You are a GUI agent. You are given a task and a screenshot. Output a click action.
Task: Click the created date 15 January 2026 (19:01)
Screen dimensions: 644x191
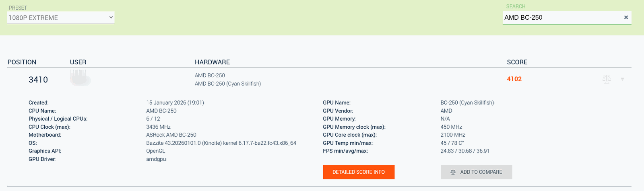(175, 103)
